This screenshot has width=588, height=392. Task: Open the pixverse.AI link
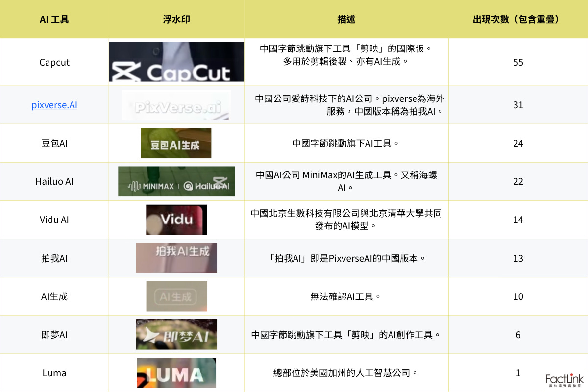point(54,105)
